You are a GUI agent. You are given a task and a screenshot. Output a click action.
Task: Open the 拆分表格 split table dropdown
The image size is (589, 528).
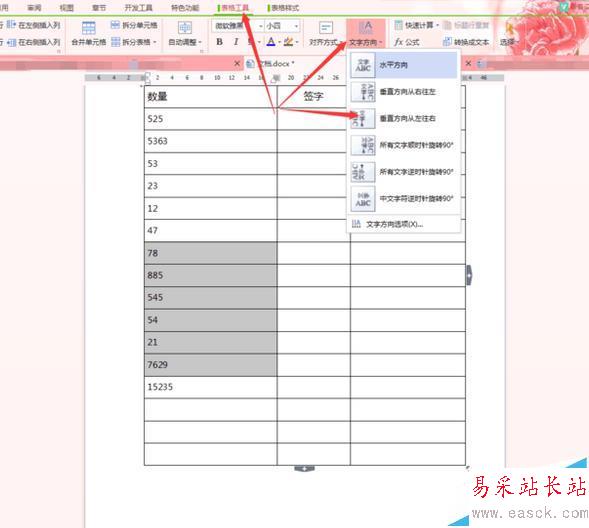[134, 42]
